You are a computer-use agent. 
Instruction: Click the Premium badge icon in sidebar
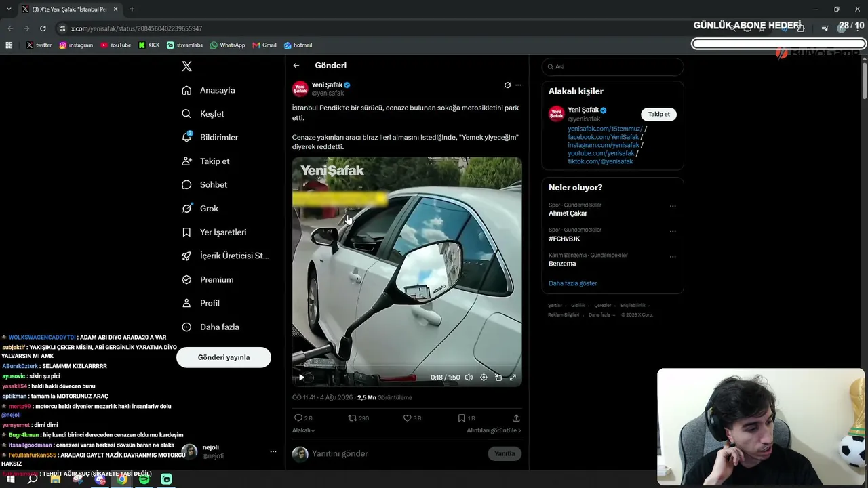pos(186,279)
